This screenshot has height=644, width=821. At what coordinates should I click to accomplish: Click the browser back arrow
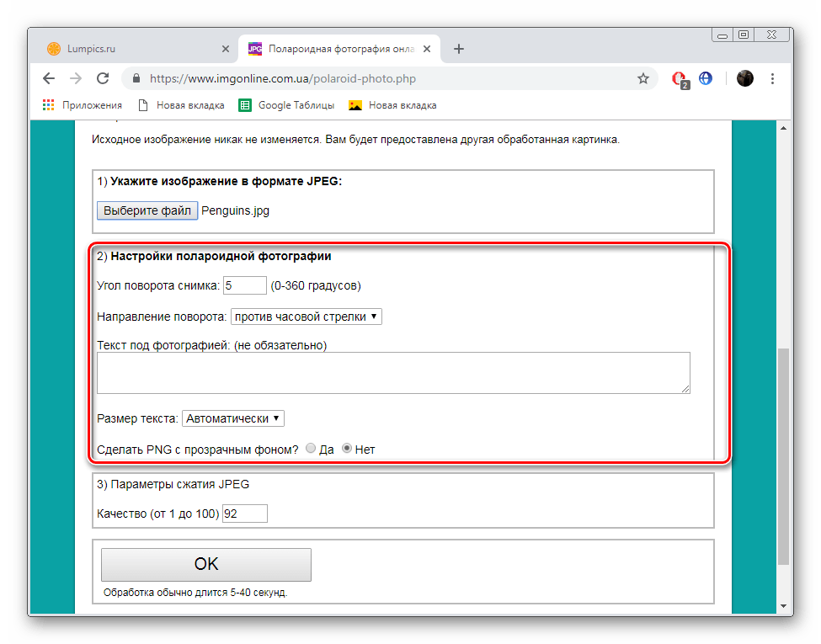pyautogui.click(x=49, y=78)
